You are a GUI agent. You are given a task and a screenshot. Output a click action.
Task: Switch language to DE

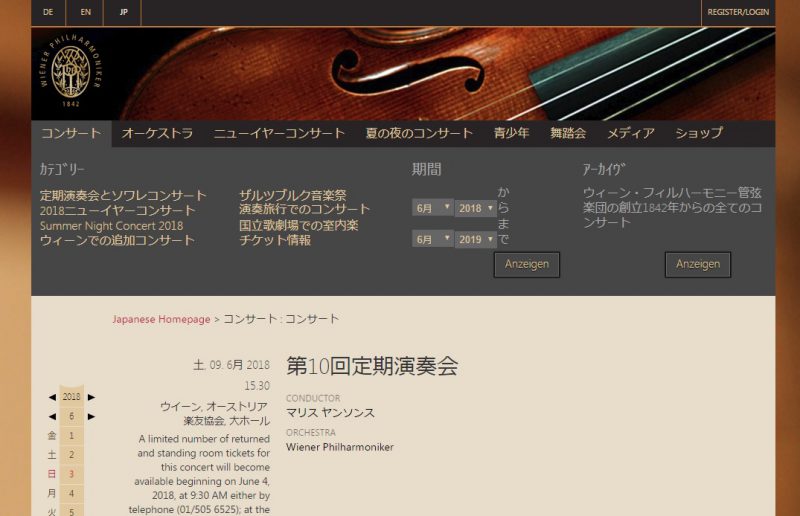click(x=48, y=12)
